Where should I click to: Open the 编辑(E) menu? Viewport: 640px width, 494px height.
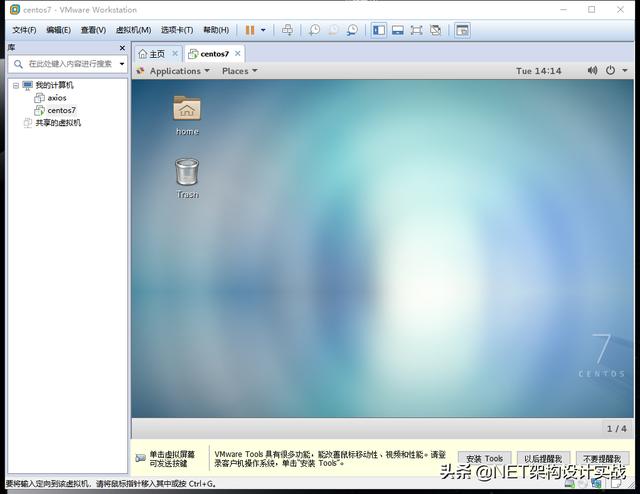point(58,30)
